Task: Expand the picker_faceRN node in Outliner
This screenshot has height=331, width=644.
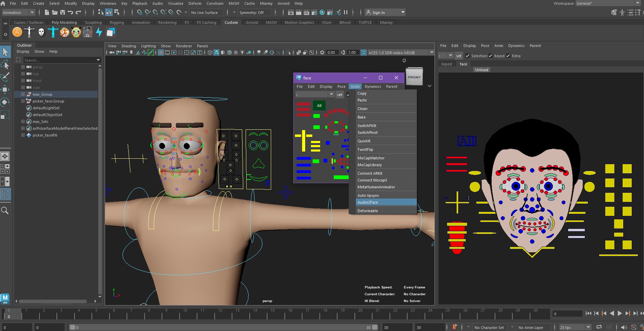Action: (x=23, y=135)
